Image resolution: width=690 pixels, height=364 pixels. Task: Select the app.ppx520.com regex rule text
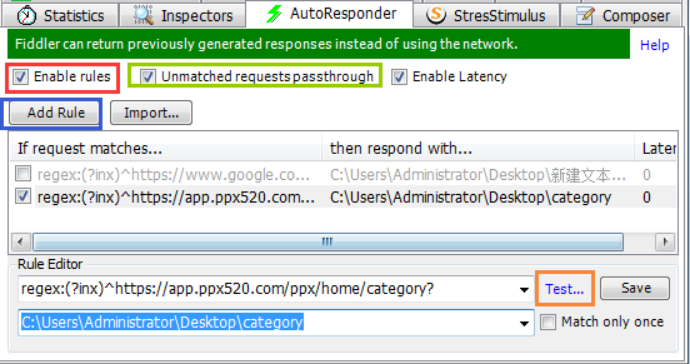176,197
